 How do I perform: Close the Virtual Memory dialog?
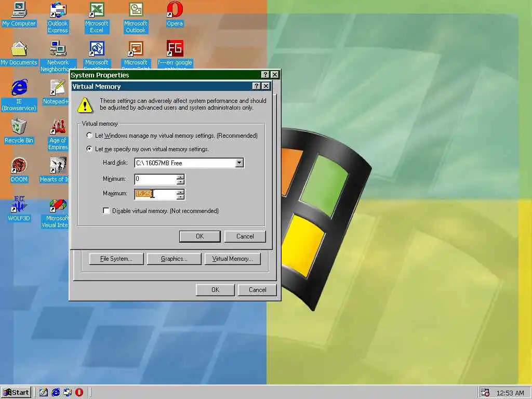(x=267, y=86)
